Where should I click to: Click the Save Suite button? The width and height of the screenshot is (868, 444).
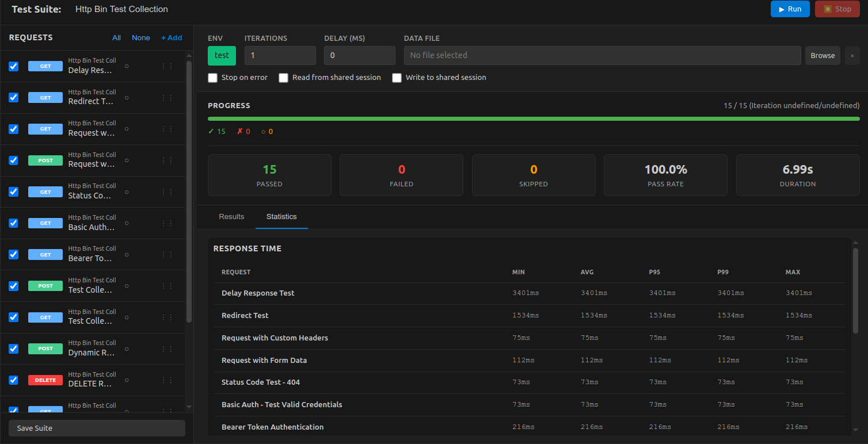(x=96, y=428)
